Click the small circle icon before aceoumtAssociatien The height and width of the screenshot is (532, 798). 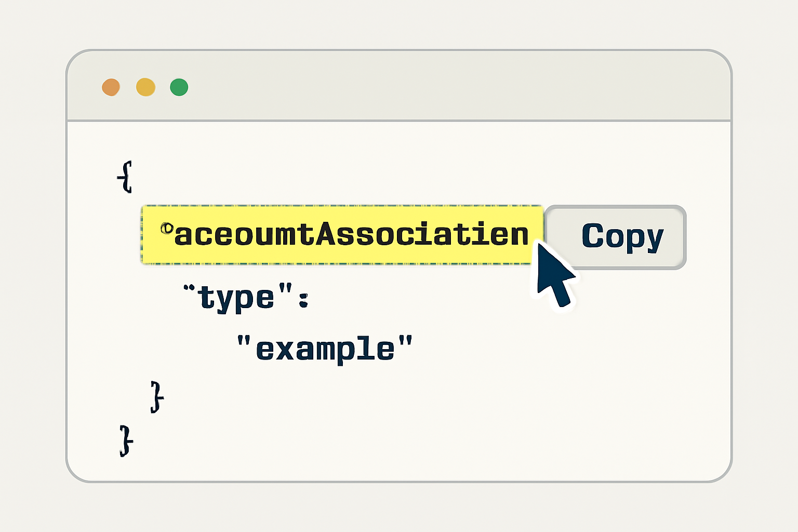click(x=166, y=227)
